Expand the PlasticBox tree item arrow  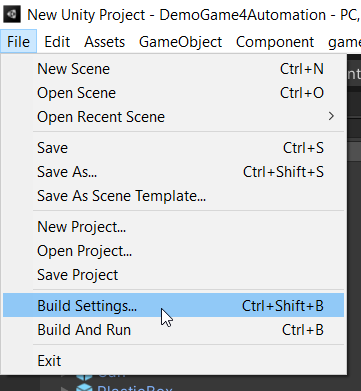tap(64, 389)
